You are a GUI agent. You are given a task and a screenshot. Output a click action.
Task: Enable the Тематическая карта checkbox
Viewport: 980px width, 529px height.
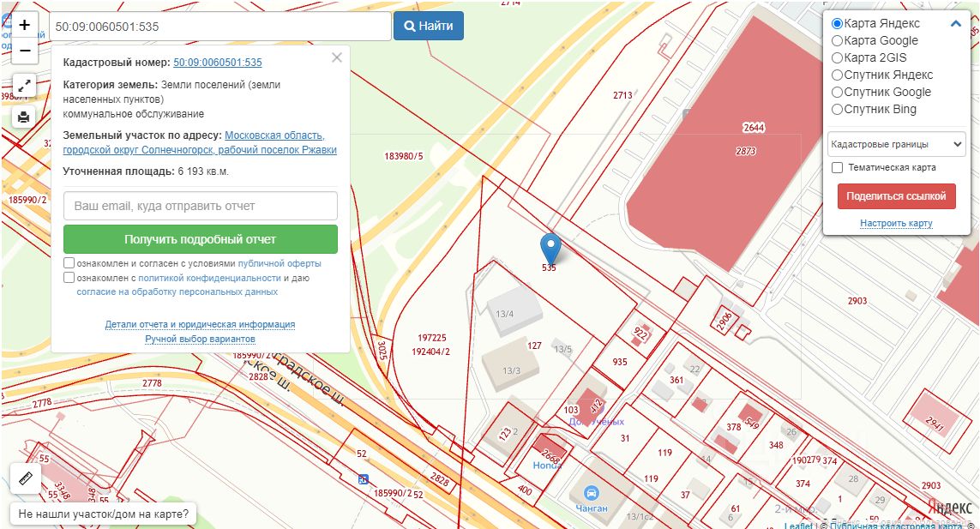(x=838, y=167)
